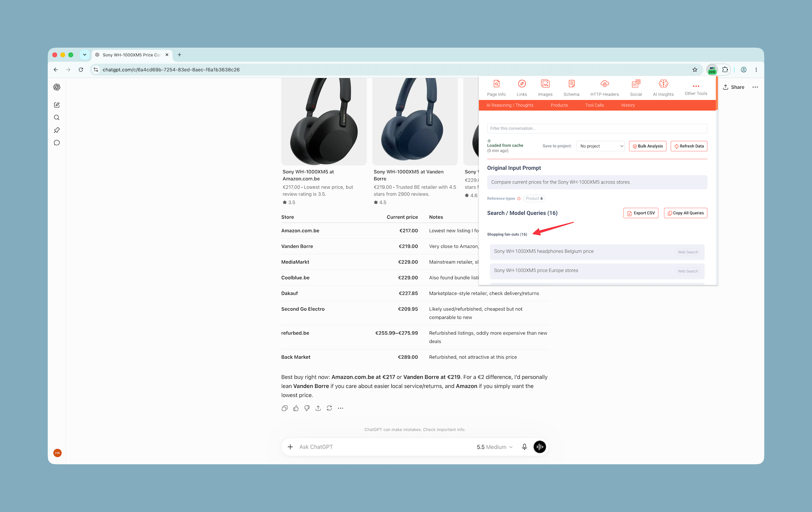Viewport: 812px width, 512px height.
Task: Open the browser profile icon
Action: tap(744, 70)
